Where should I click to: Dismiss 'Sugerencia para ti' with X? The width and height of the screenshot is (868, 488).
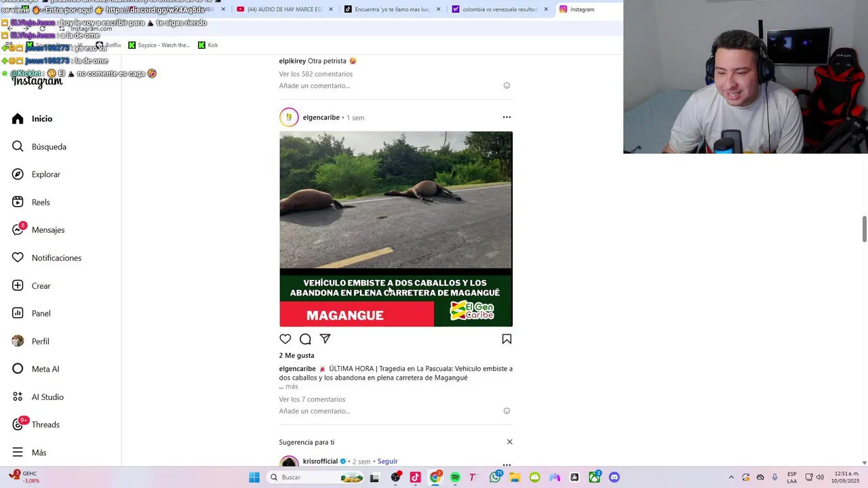click(509, 442)
